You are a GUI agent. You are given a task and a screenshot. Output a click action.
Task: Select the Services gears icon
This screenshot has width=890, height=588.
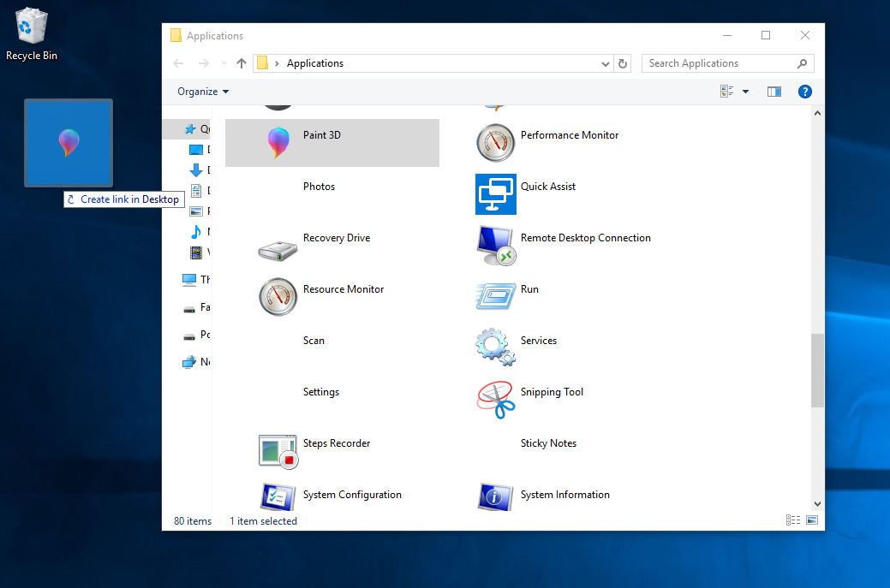[x=495, y=347]
